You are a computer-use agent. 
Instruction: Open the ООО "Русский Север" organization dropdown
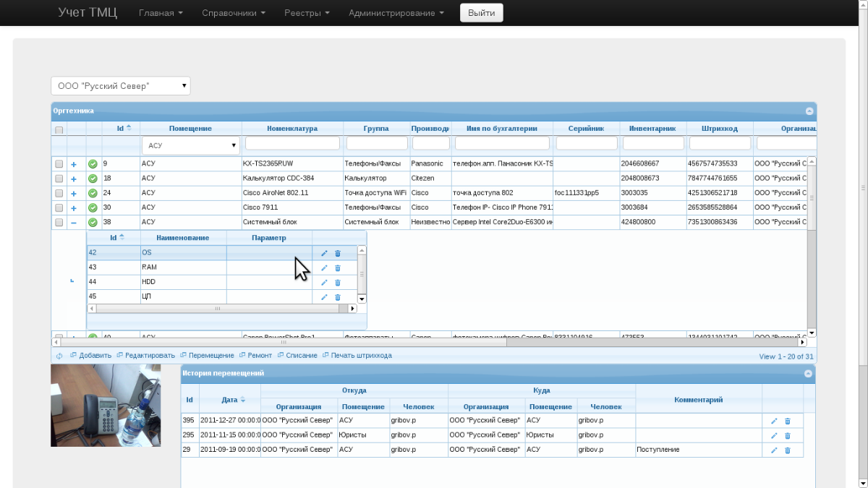[x=121, y=86]
